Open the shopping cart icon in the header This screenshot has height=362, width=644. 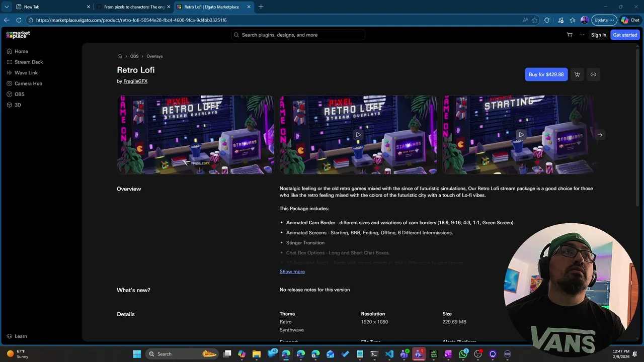coord(570,35)
